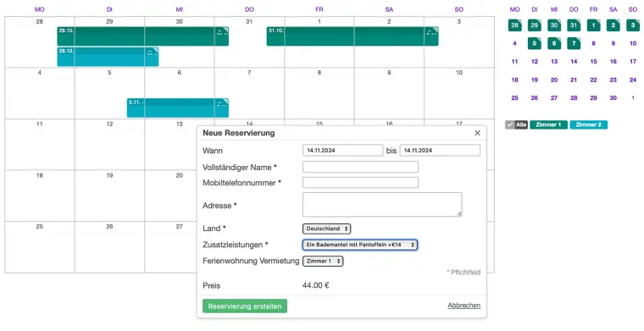
Task: Toggle the Zimmer 2 filter
Action: (x=589, y=124)
